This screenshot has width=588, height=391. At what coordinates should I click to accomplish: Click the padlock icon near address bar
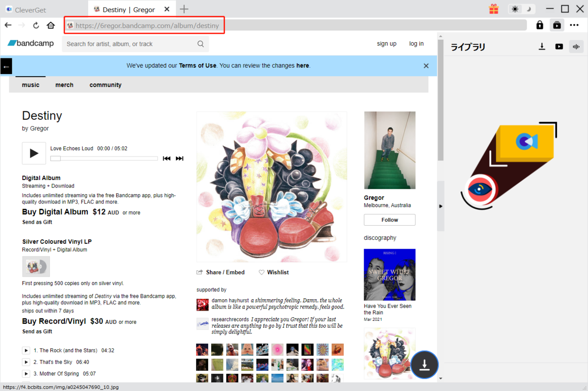pos(539,25)
